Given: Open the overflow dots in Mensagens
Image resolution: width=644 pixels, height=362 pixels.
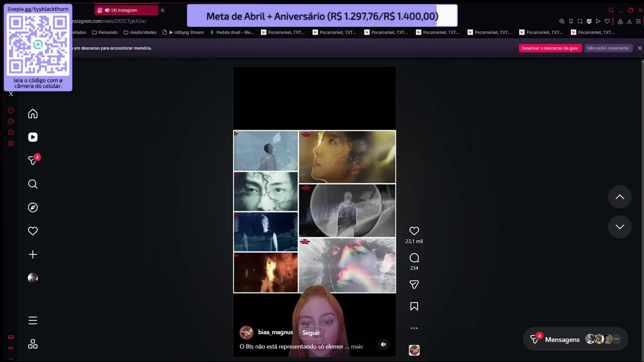Looking at the screenshot, I should coord(616,339).
